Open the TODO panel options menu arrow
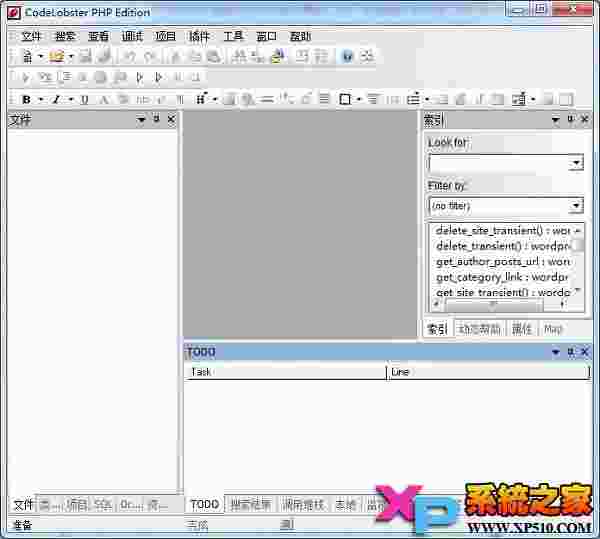This screenshot has width=600, height=539. pyautogui.click(x=555, y=352)
